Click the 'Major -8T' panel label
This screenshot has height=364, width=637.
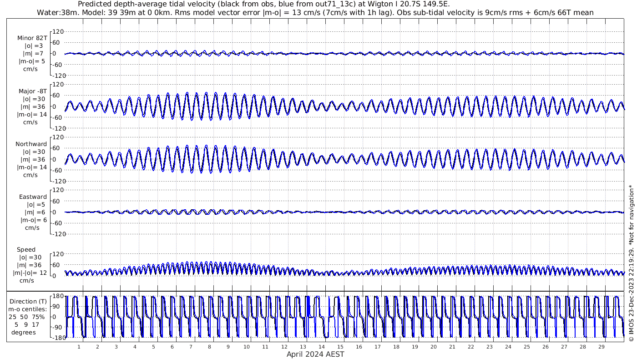click(32, 91)
